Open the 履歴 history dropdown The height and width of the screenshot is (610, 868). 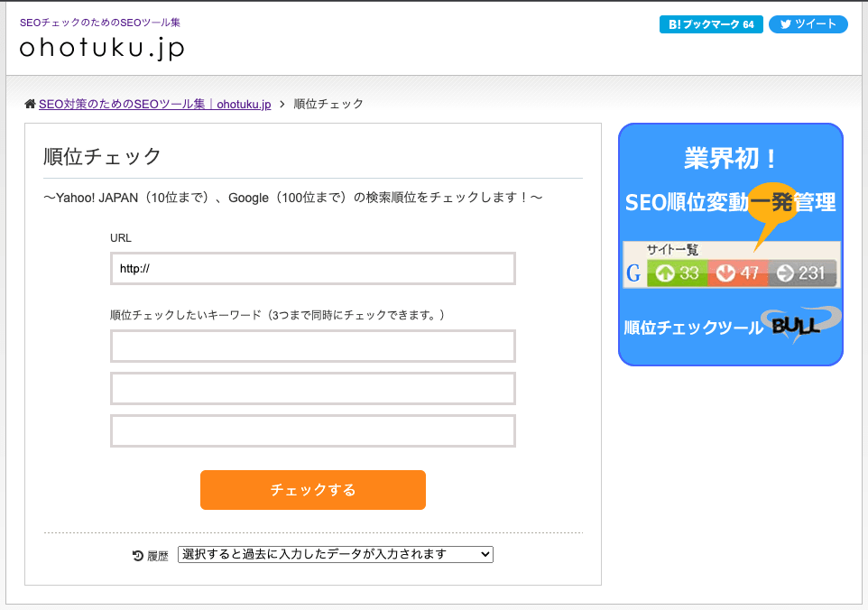click(336, 554)
